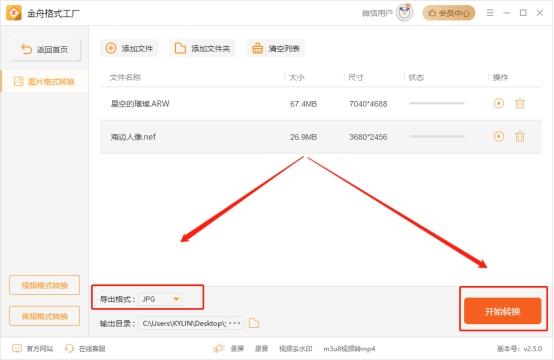The image size is (554, 360).
Task: Click the ellipsis next to output path
Action: 235,323
